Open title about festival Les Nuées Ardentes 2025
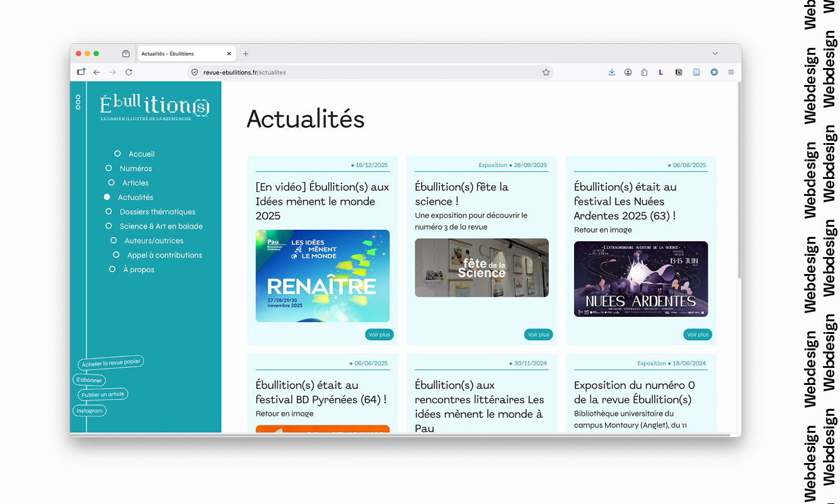Image resolution: width=840 pixels, height=504 pixels. coord(625,202)
